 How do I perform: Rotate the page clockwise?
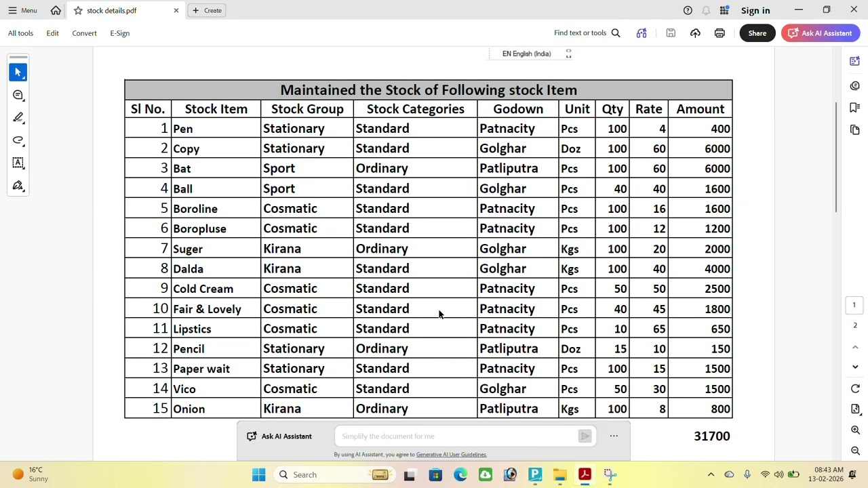coord(855,388)
